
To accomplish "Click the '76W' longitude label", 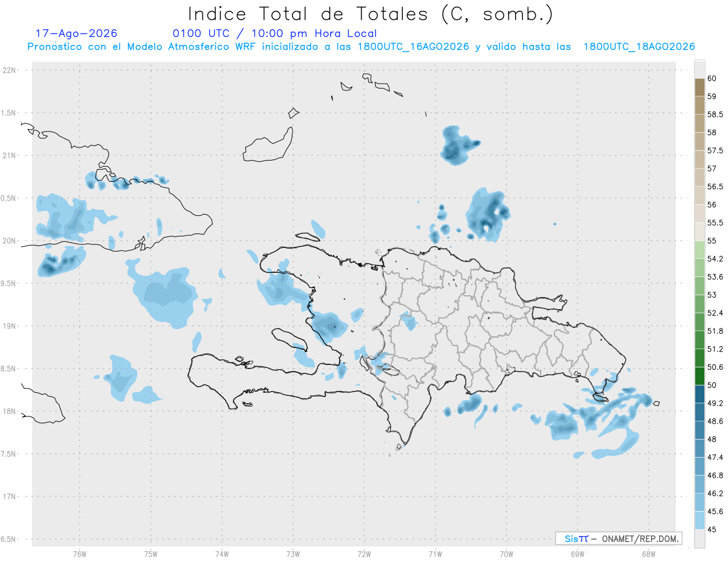I will click(79, 554).
